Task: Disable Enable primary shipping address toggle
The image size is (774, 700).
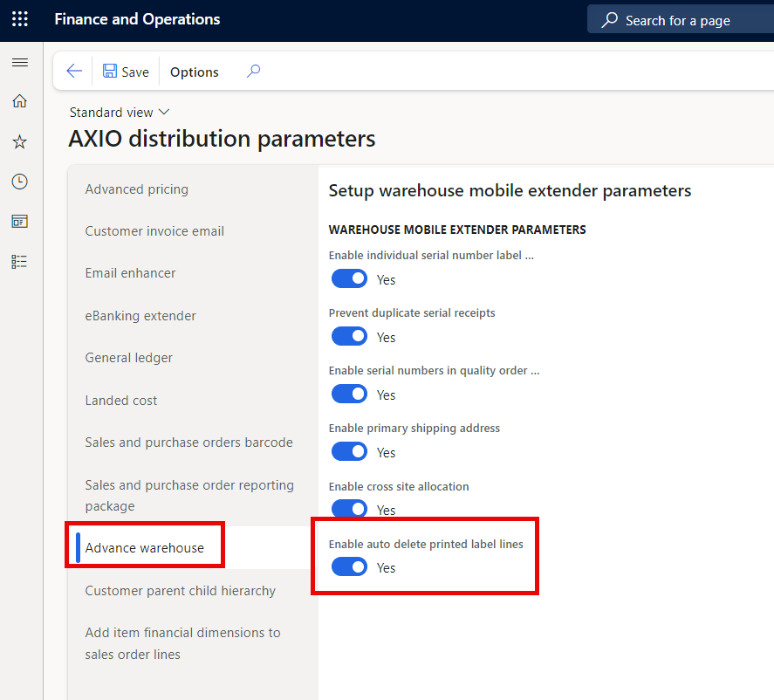Action: click(350, 451)
